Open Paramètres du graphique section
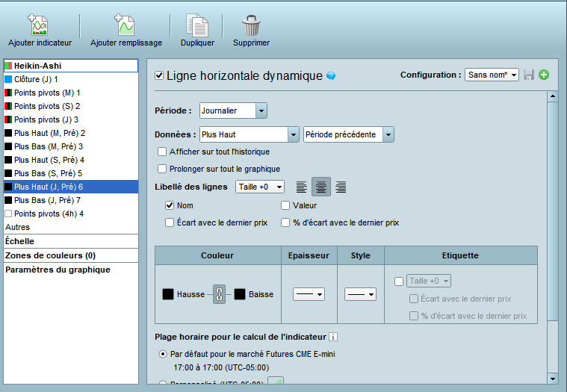The image size is (567, 392). click(x=71, y=270)
